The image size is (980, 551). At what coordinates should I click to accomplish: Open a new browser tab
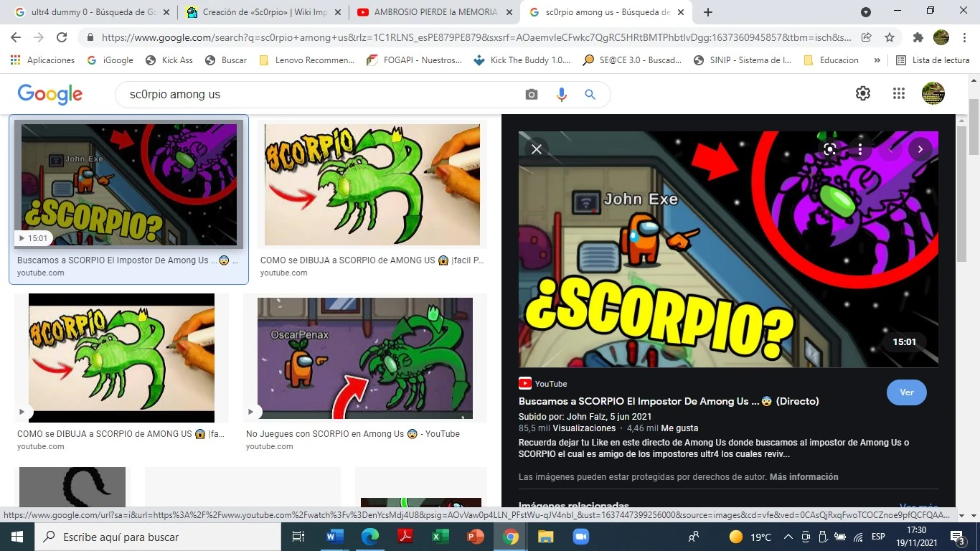[708, 12]
